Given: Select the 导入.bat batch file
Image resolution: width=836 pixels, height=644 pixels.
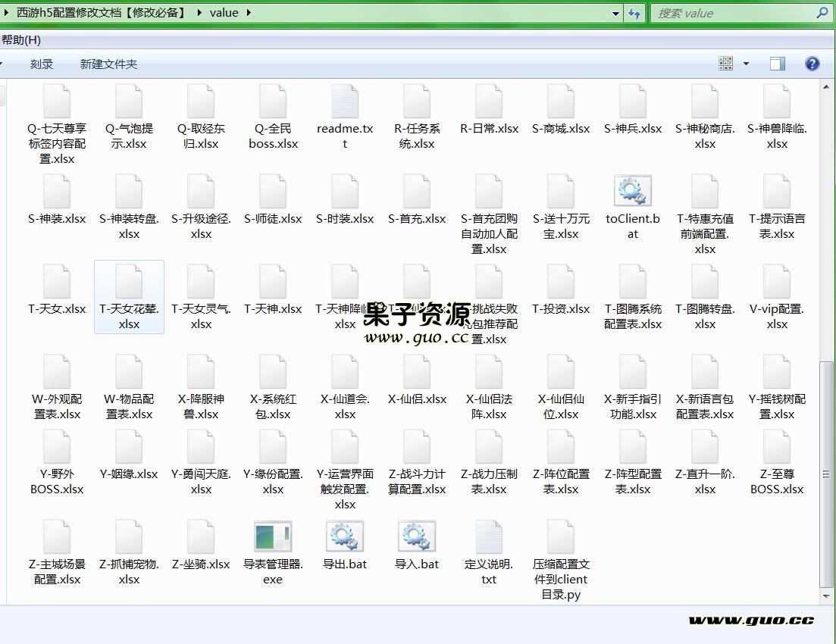Looking at the screenshot, I should 416,537.
